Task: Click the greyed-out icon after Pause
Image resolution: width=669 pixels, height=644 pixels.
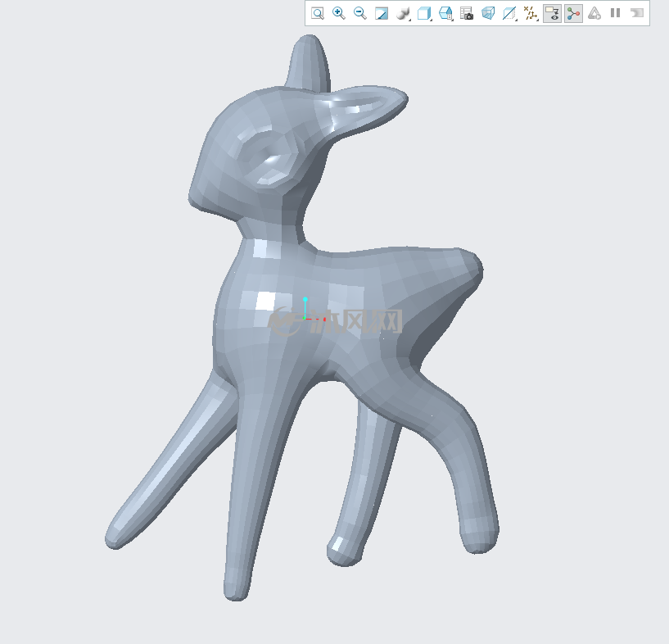Action: click(x=636, y=13)
